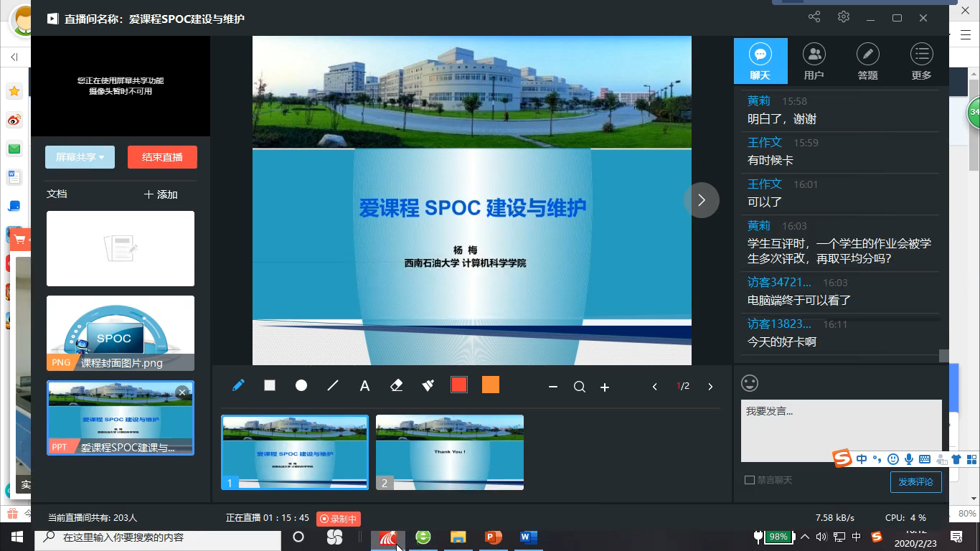
Task: Go to the next page in pager
Action: 710,387
